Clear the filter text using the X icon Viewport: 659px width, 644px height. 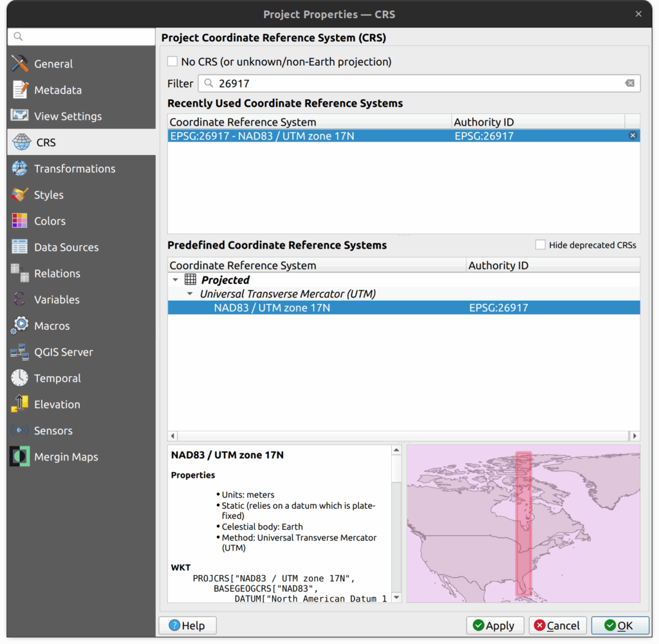[629, 83]
